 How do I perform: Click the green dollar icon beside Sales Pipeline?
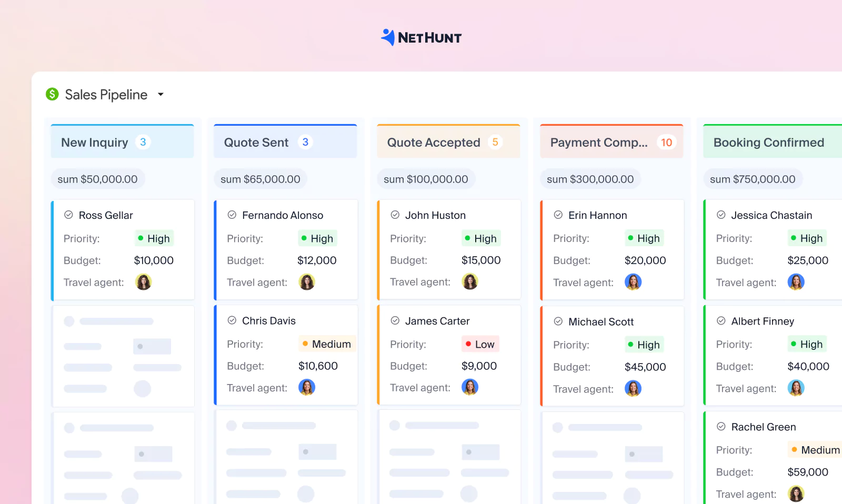[x=52, y=94]
